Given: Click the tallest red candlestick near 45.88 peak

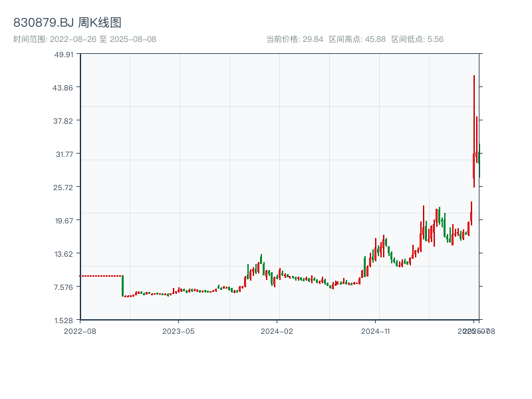Looking at the screenshot, I should (x=474, y=131).
